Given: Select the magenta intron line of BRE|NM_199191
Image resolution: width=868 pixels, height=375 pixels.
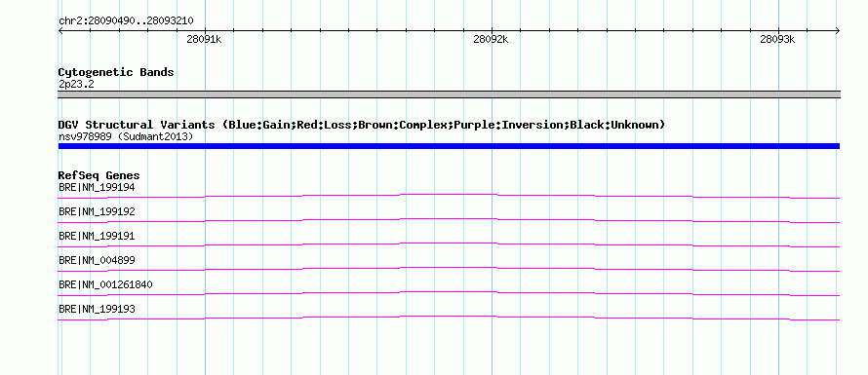Looking at the screenshot, I should click(449, 244).
